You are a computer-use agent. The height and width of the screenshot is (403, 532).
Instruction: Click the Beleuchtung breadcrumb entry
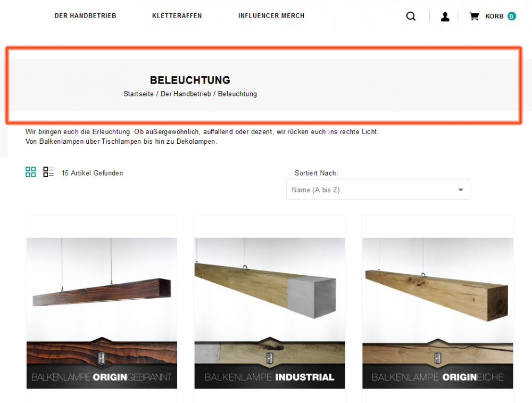click(x=237, y=94)
